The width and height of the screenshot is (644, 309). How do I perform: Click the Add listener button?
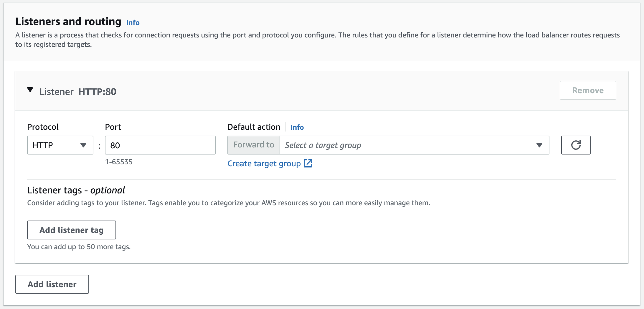tap(52, 284)
